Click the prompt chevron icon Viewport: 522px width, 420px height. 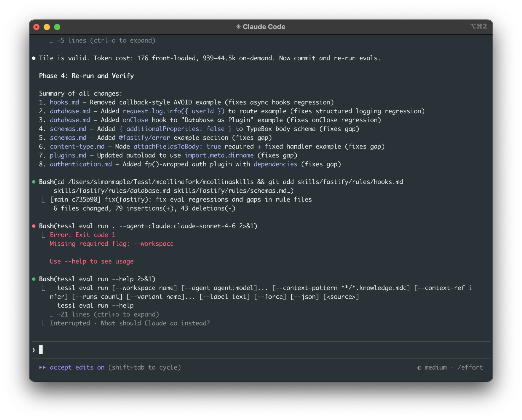(34, 350)
